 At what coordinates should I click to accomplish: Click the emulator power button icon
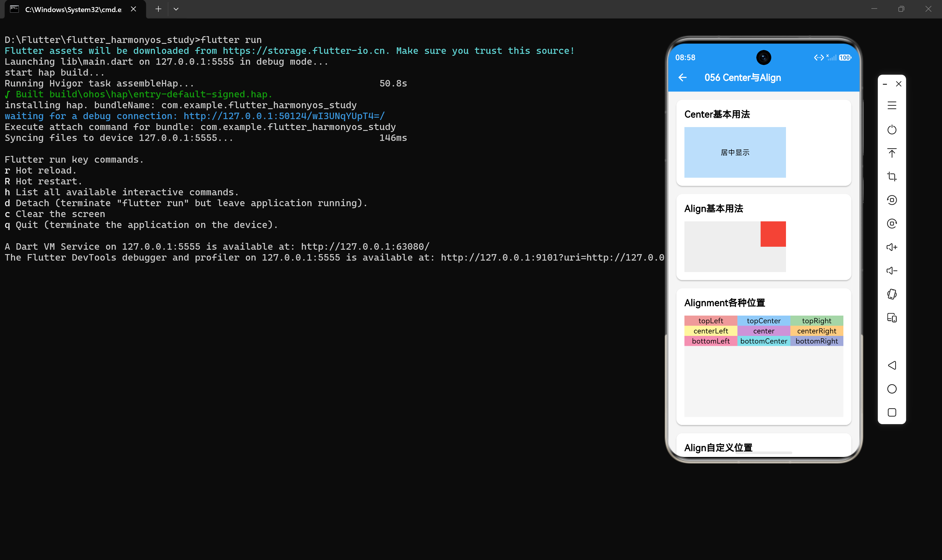(x=892, y=129)
